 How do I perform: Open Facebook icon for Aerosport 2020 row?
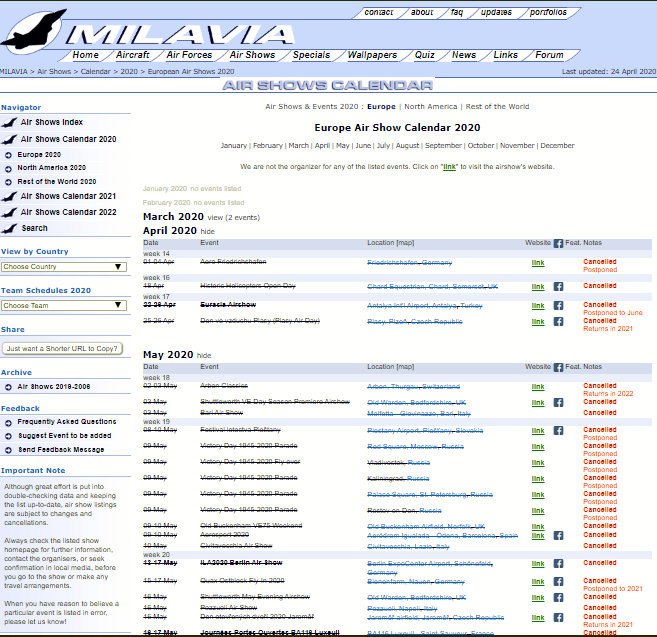[x=558, y=536]
